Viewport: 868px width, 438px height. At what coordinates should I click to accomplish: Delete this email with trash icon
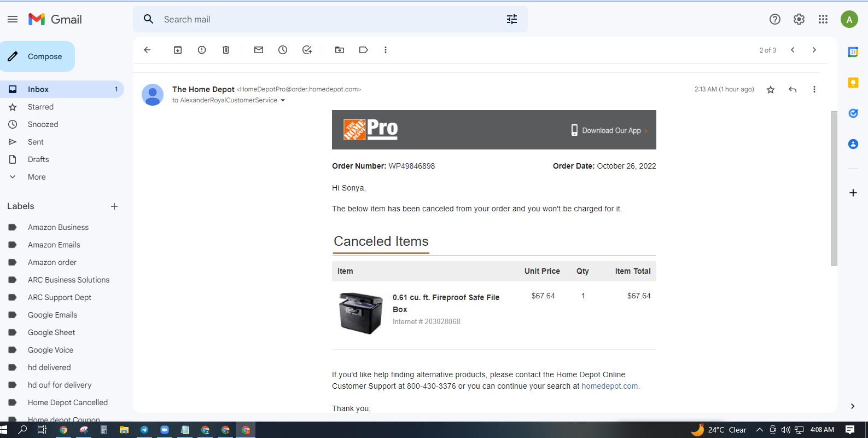point(226,50)
